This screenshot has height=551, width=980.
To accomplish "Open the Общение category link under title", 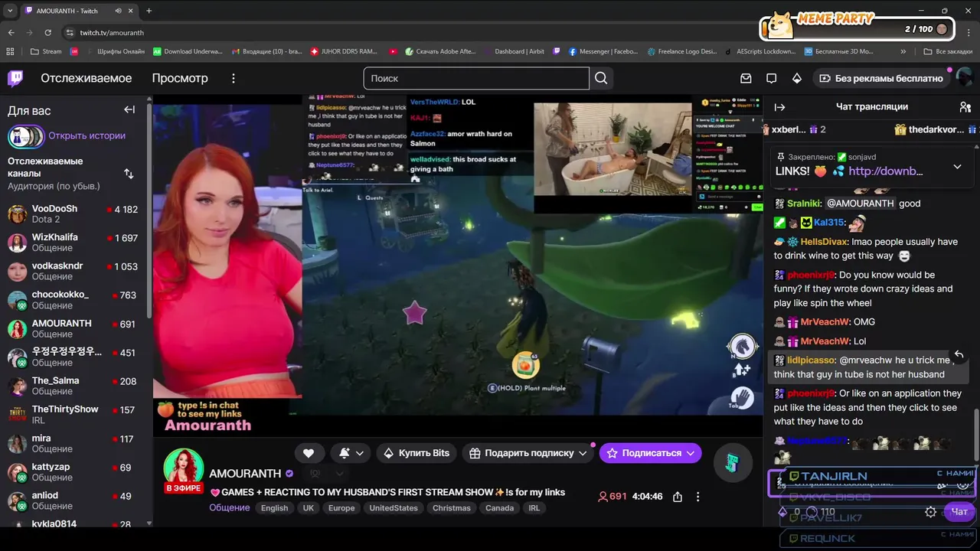I will click(x=229, y=508).
